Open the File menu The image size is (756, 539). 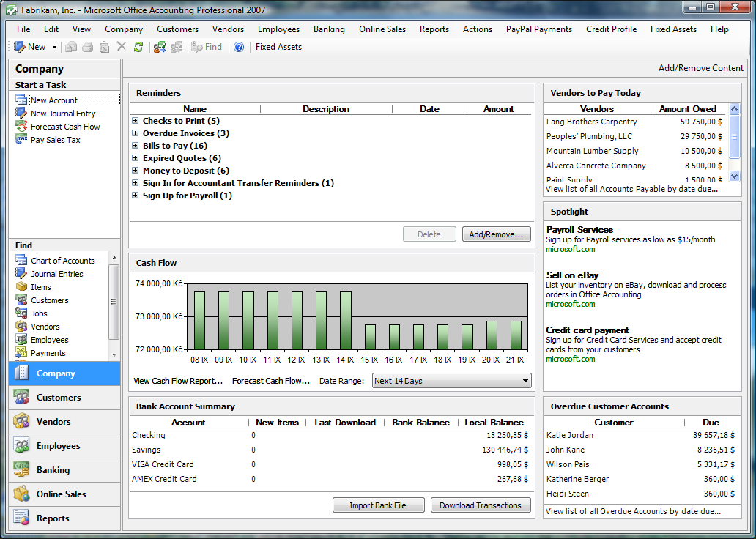[x=23, y=29]
